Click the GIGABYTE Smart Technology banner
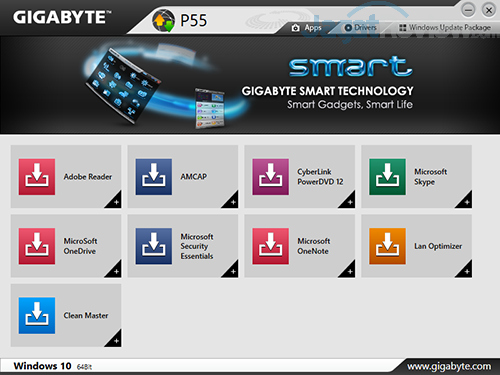Image resolution: width=500 pixels, height=375 pixels. tap(250, 85)
